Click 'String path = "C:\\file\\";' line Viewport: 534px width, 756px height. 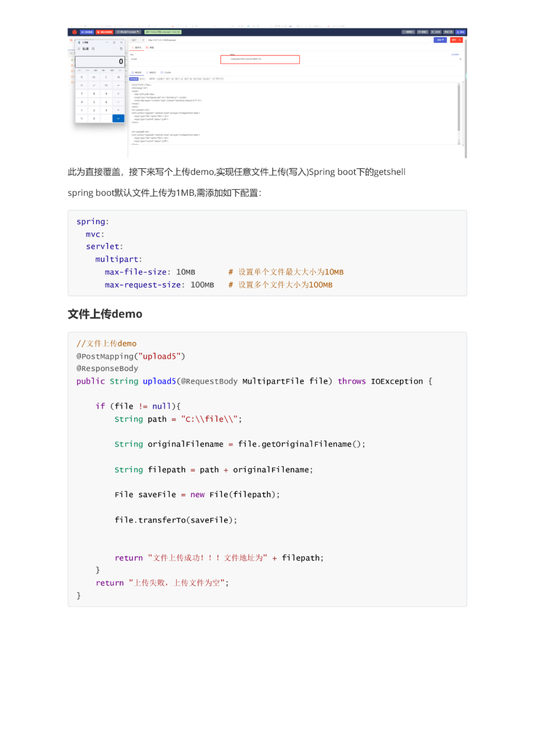tap(178, 419)
